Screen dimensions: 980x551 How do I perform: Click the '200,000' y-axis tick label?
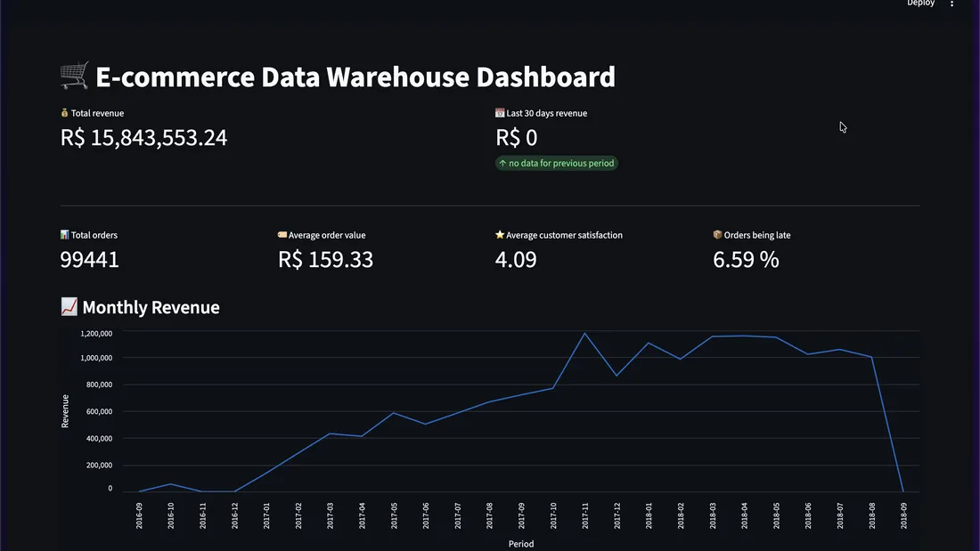pyautogui.click(x=100, y=465)
